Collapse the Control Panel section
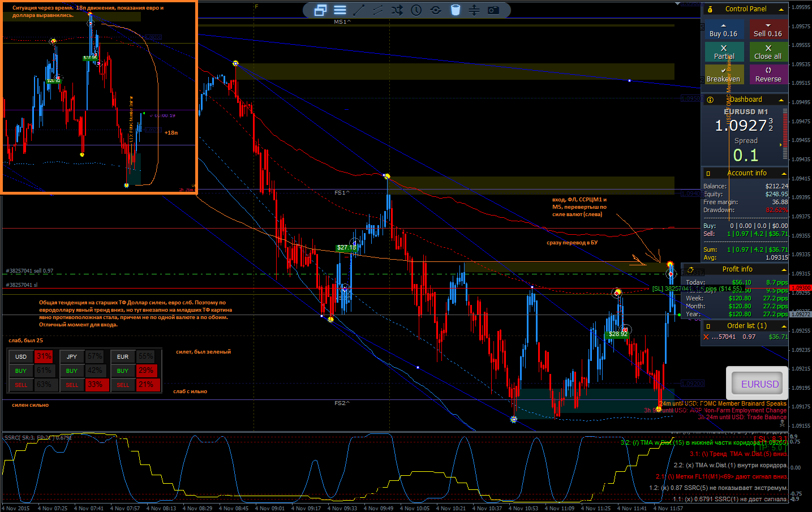This screenshot has height=512, width=812. click(782, 10)
